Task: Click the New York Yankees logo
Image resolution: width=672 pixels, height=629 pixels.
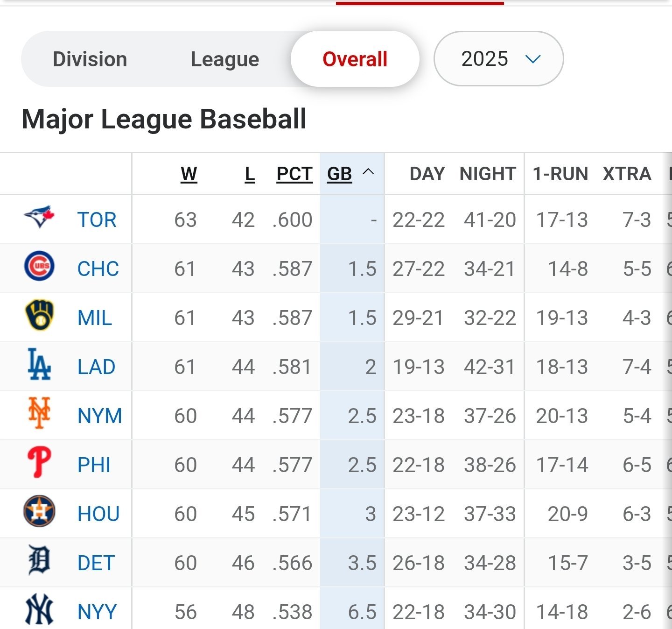Action: pos(39,609)
